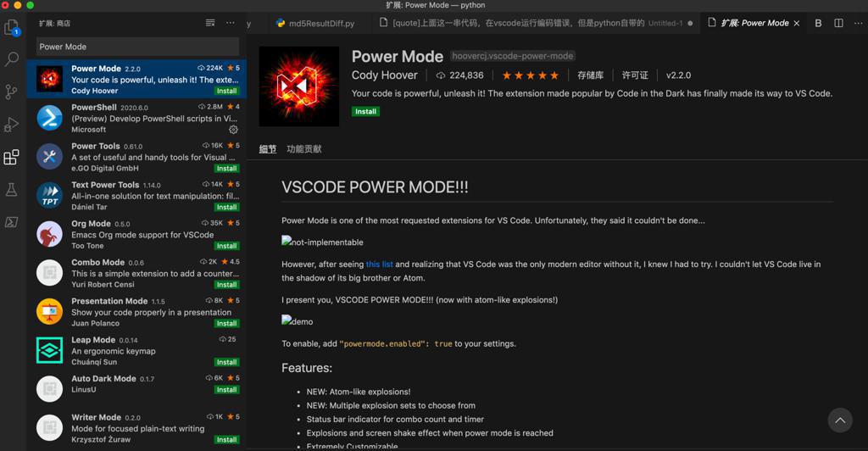Viewport: 868px width, 451px height.
Task: Install Power Mode from the sidebar list
Action: coord(226,91)
